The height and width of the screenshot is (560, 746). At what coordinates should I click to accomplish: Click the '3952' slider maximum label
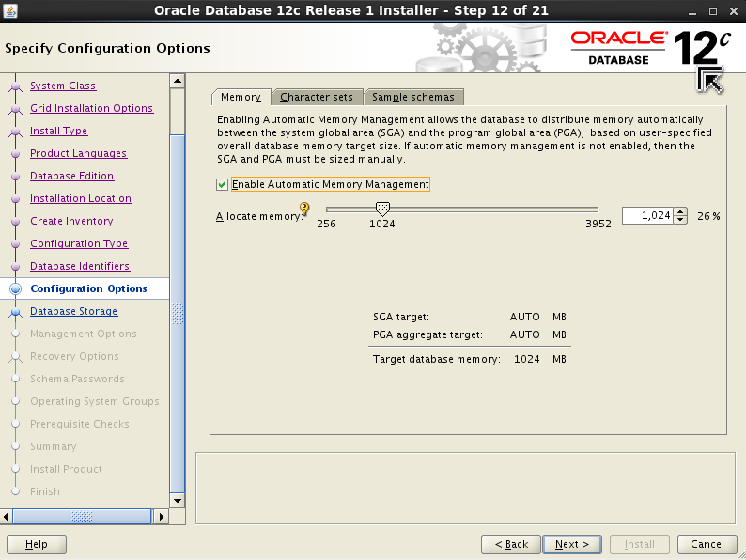click(598, 224)
